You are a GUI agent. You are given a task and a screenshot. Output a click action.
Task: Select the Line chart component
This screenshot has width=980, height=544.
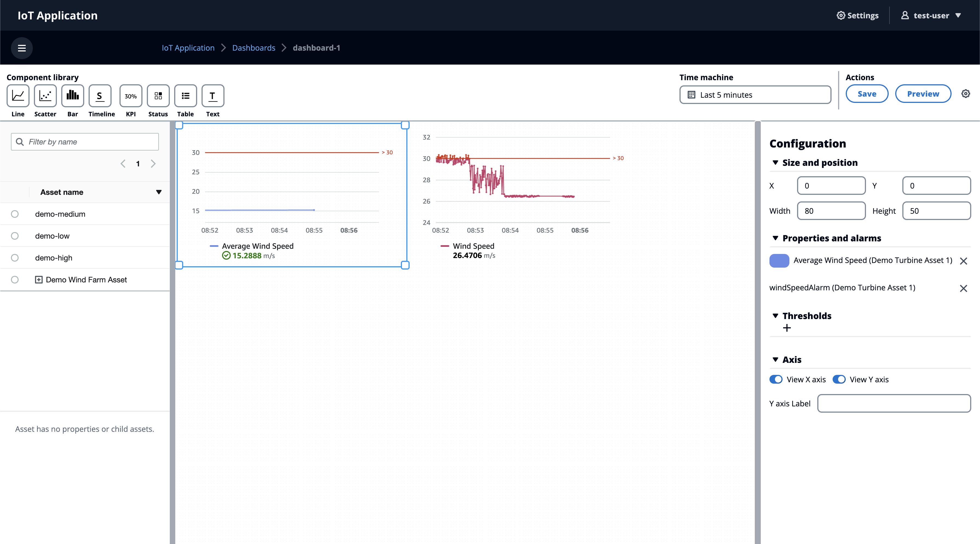18,96
